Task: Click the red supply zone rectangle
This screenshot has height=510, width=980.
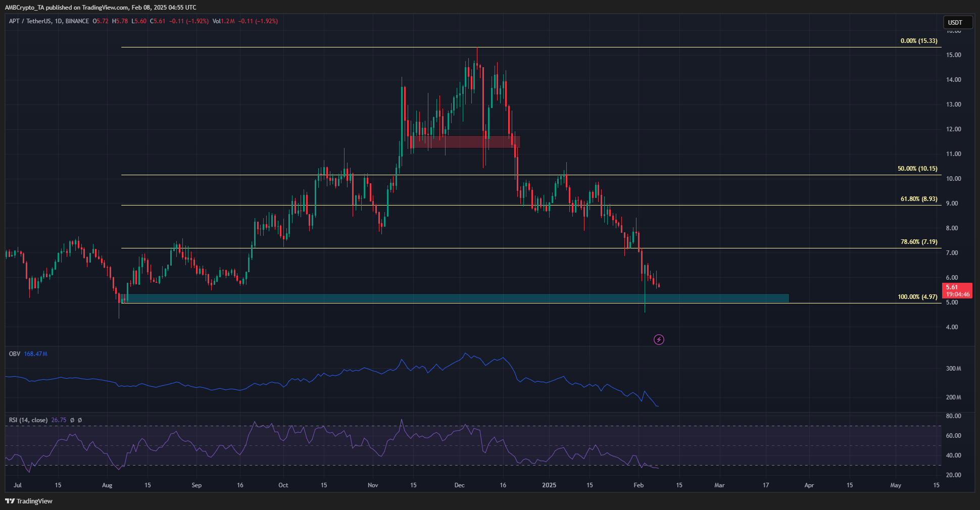Action: click(x=465, y=142)
